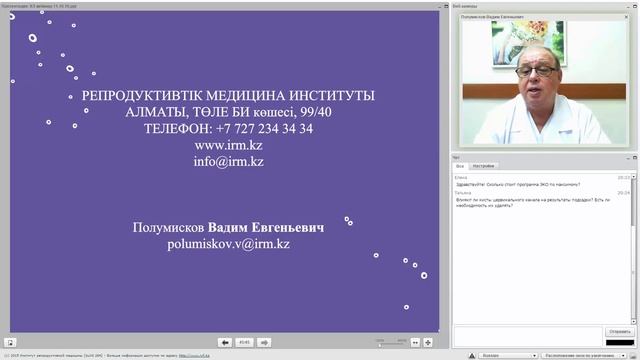Fit slide to width using horizontal arrows icon

tap(415, 342)
